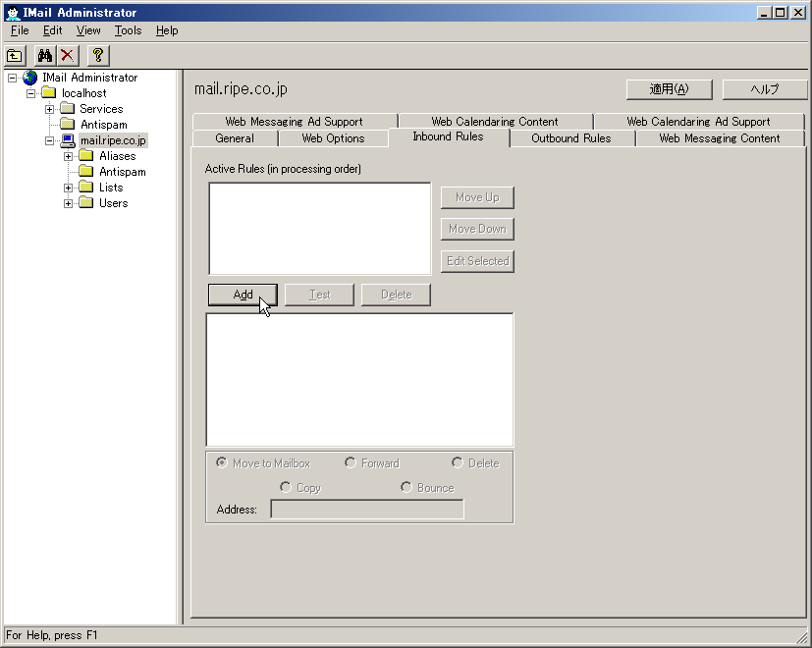Click the 適用(A) apply button
Viewport: 812px width, 648px height.
coord(669,89)
